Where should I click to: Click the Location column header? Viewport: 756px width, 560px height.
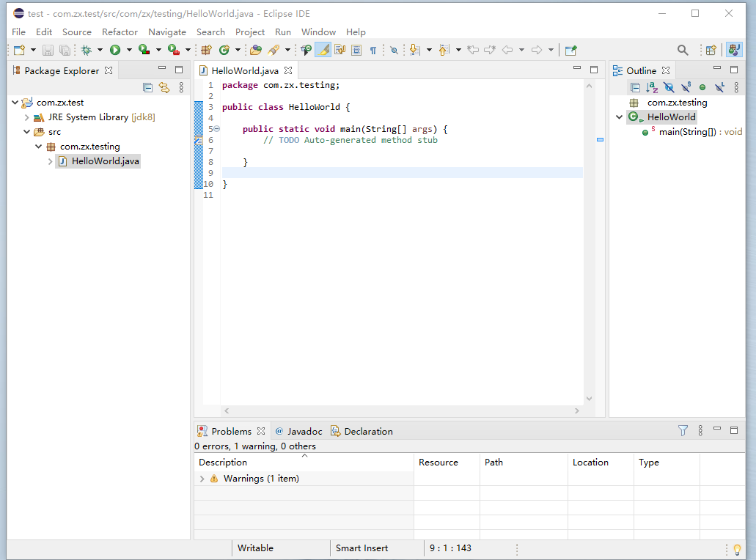point(601,463)
